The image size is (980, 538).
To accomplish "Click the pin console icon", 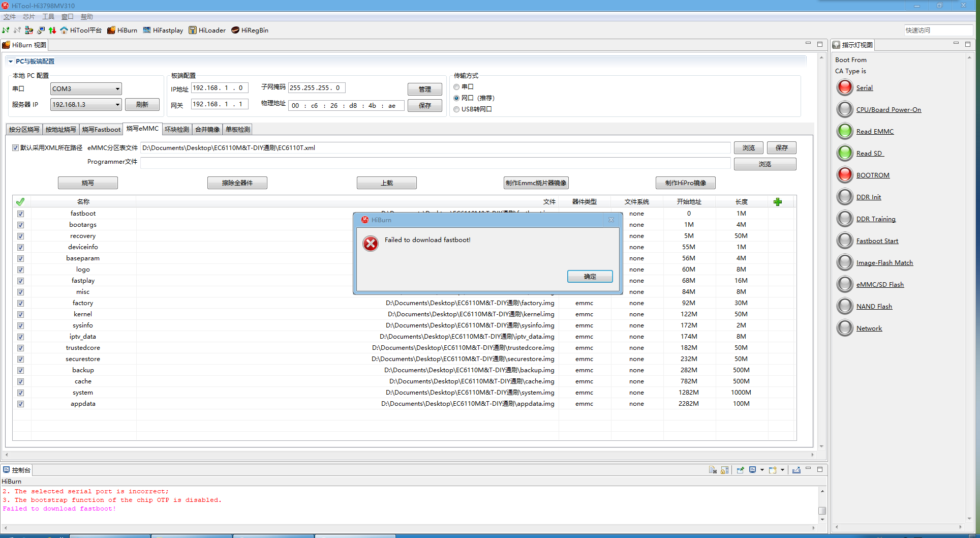I will click(x=740, y=470).
